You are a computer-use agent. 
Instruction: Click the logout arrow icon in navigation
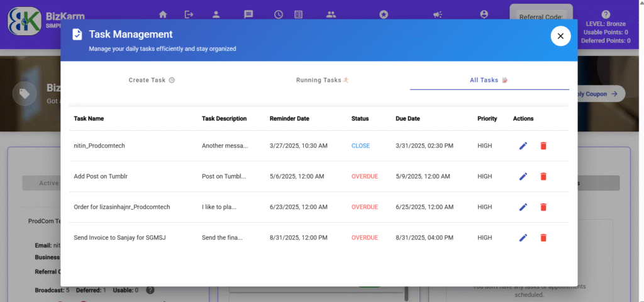(189, 14)
